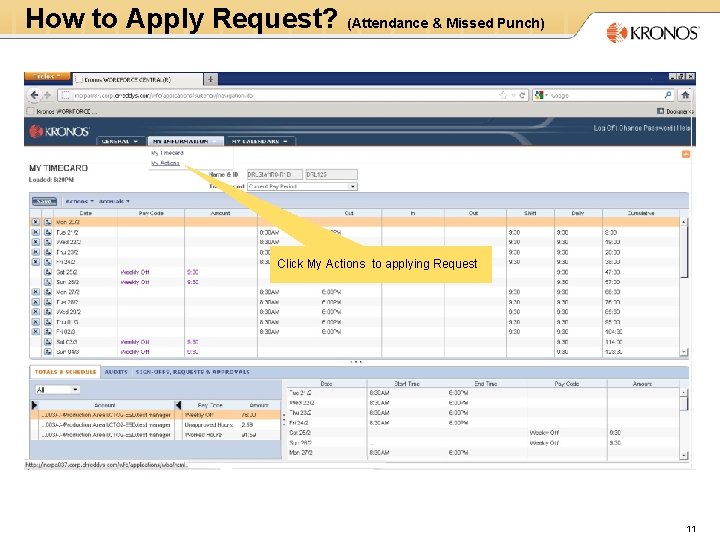Delete the Wed 22/2 timecard row

point(35,242)
